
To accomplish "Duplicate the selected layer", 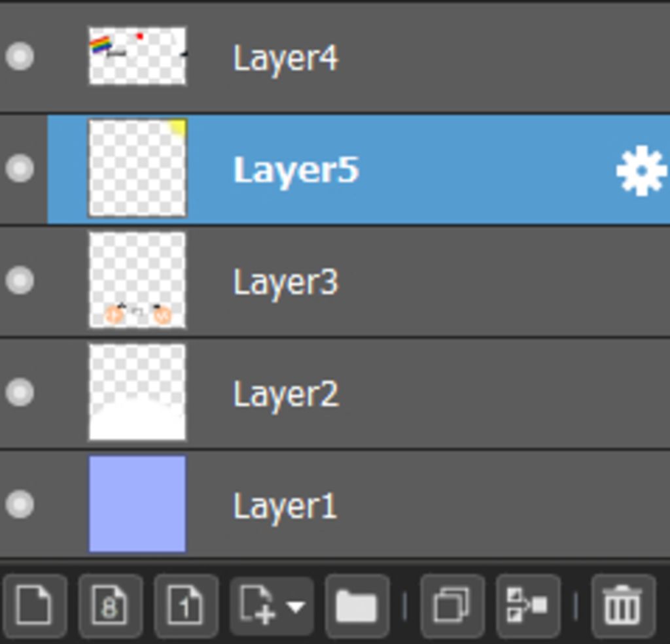I will point(452,606).
